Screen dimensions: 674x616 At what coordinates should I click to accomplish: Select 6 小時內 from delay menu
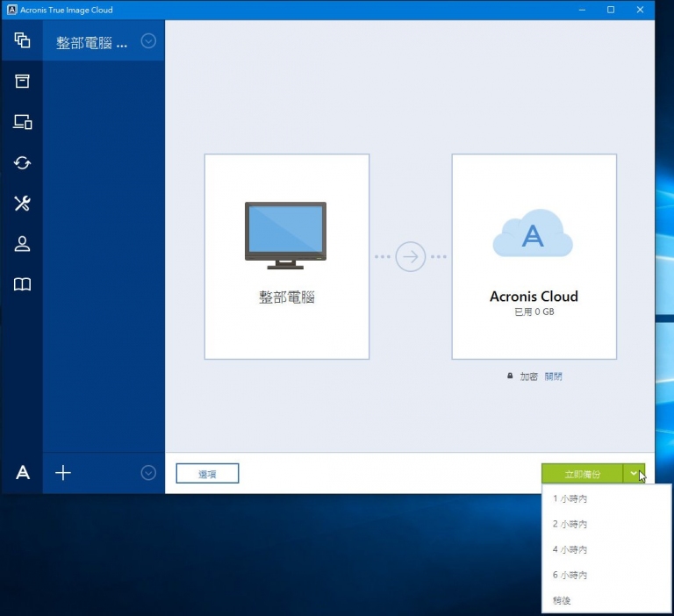coord(606,575)
